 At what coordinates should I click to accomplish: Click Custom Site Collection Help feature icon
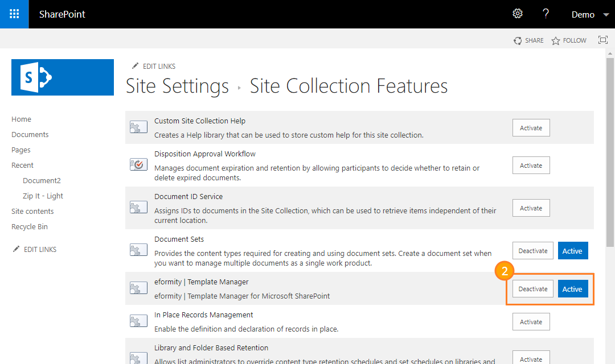pyautogui.click(x=138, y=127)
